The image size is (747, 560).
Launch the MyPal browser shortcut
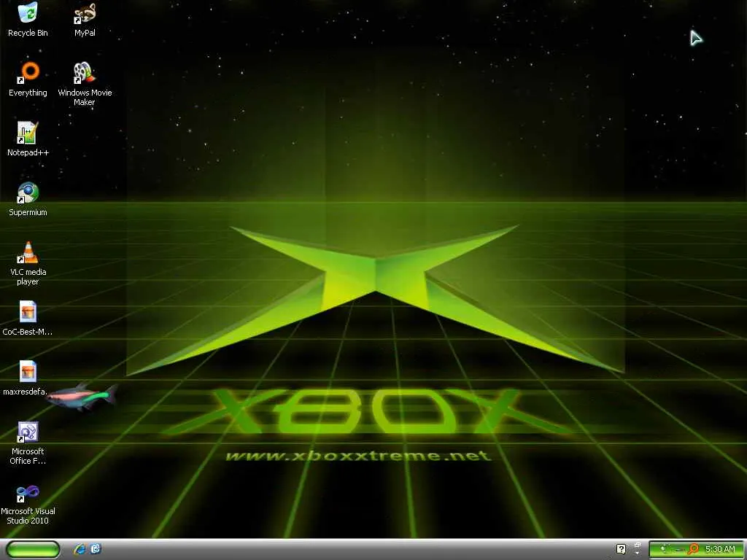(x=85, y=20)
